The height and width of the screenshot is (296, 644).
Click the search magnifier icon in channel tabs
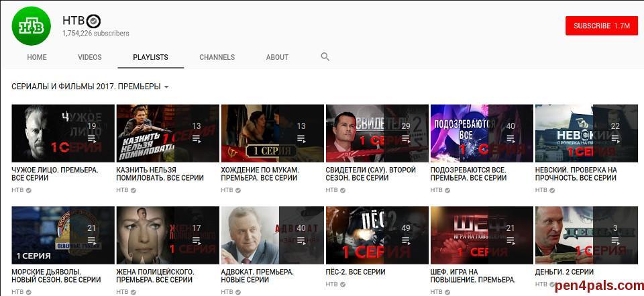pyautogui.click(x=325, y=57)
